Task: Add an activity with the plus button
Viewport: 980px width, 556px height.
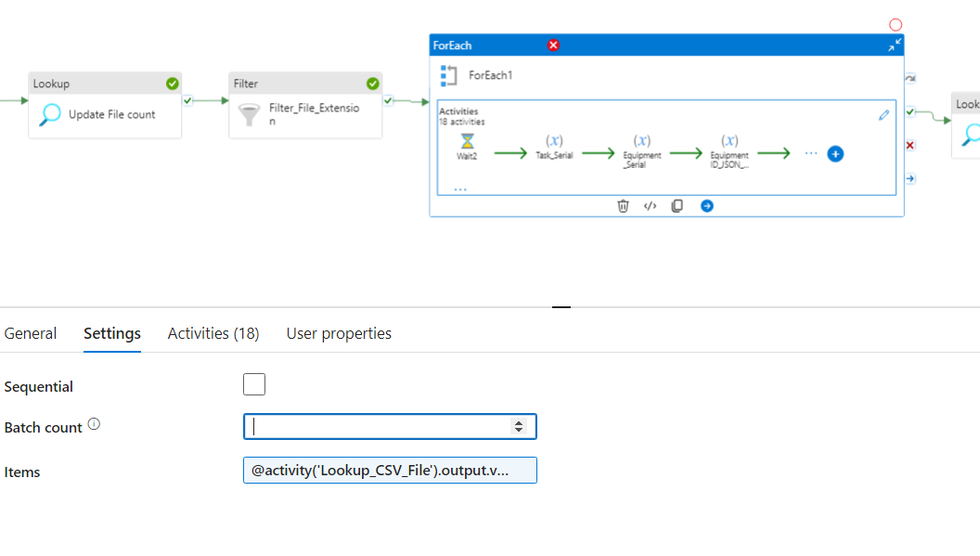Action: [835, 154]
